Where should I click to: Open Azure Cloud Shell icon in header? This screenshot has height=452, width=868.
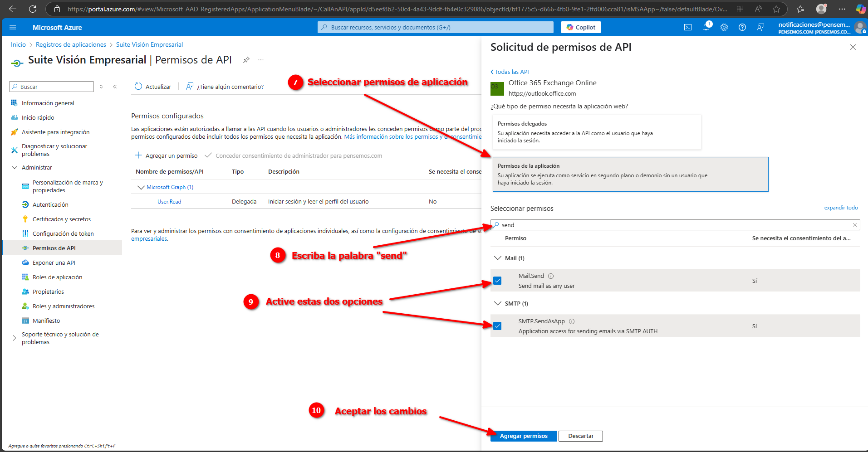(687, 27)
